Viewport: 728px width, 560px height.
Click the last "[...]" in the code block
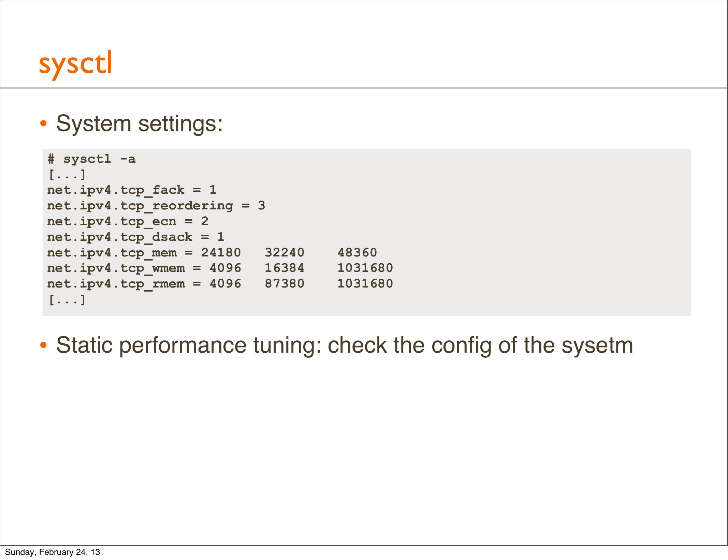tap(67, 300)
